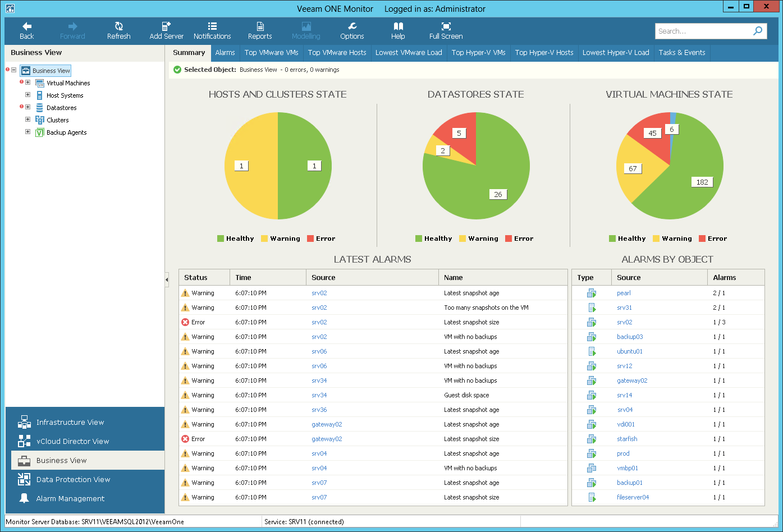Open the ubuntu01 source link

click(630, 351)
